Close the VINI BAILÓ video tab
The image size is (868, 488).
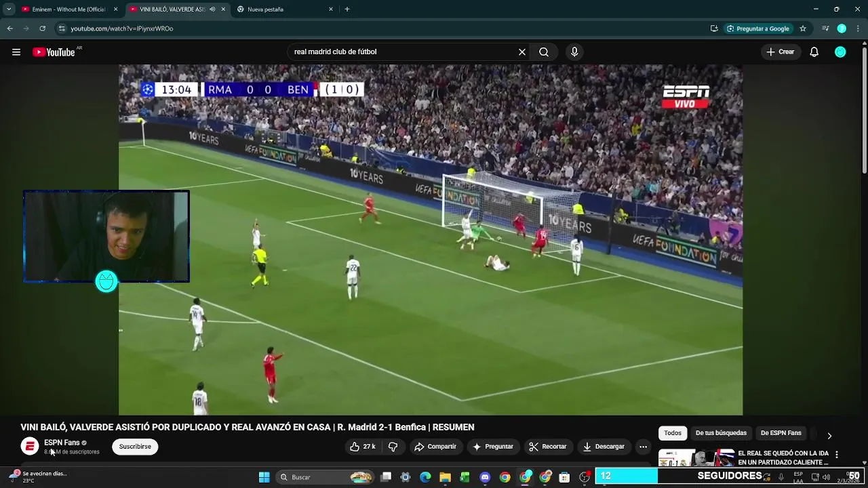point(223,9)
